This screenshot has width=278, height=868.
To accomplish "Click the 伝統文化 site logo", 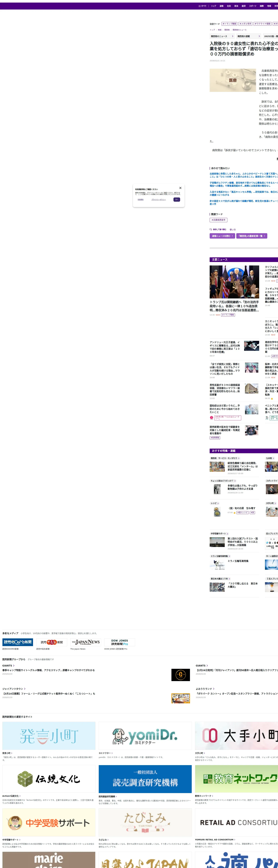I will click(49, 779).
